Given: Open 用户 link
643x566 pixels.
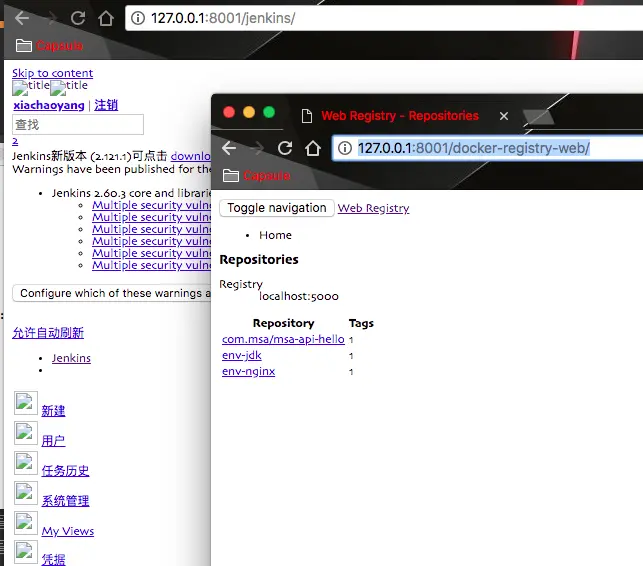Looking at the screenshot, I should (x=53, y=440).
